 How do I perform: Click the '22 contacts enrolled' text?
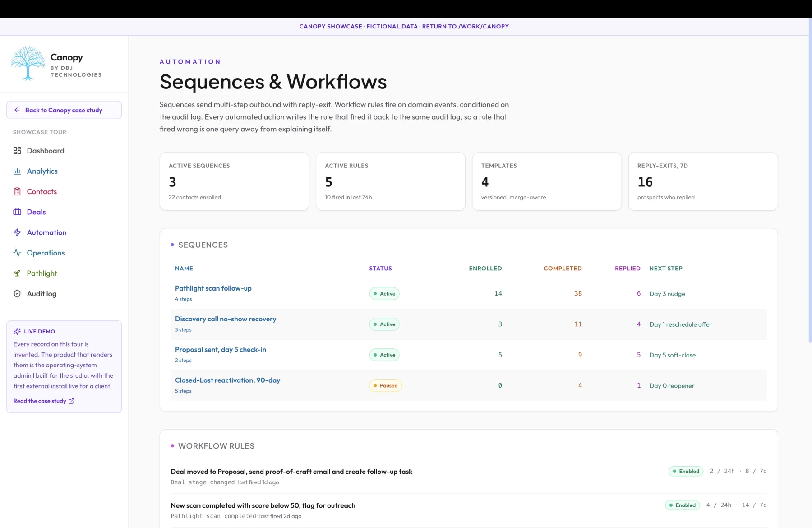195,197
